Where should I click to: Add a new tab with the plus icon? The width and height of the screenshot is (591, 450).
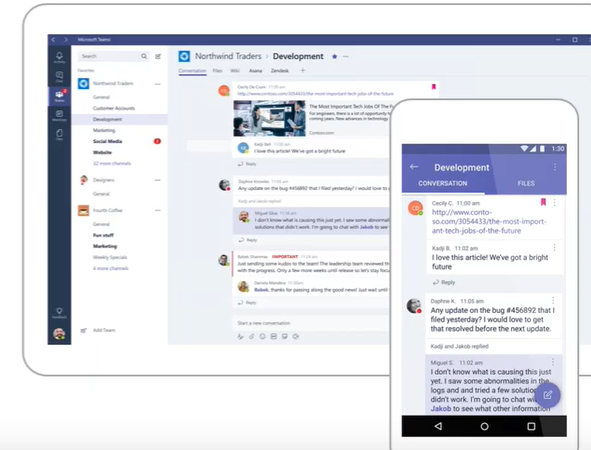click(x=302, y=70)
